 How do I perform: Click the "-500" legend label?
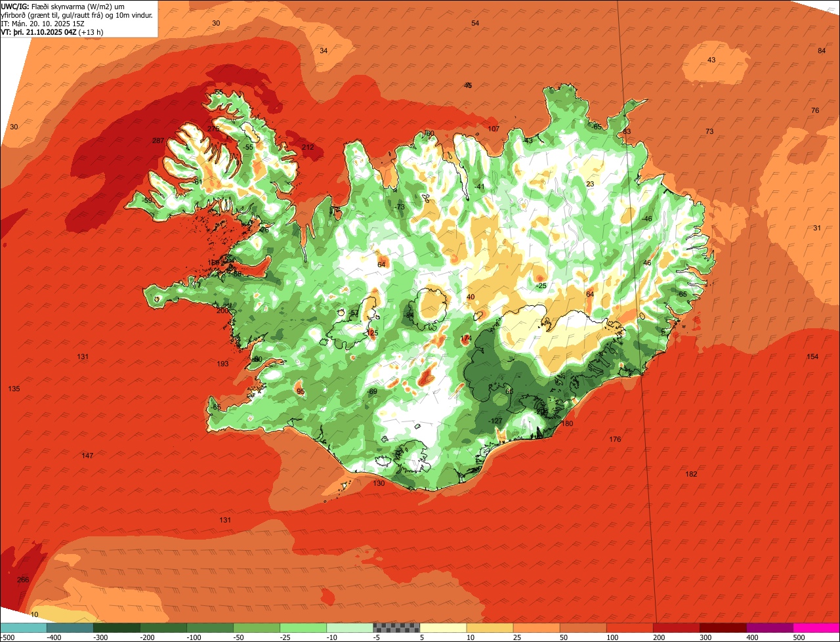(x=8, y=637)
